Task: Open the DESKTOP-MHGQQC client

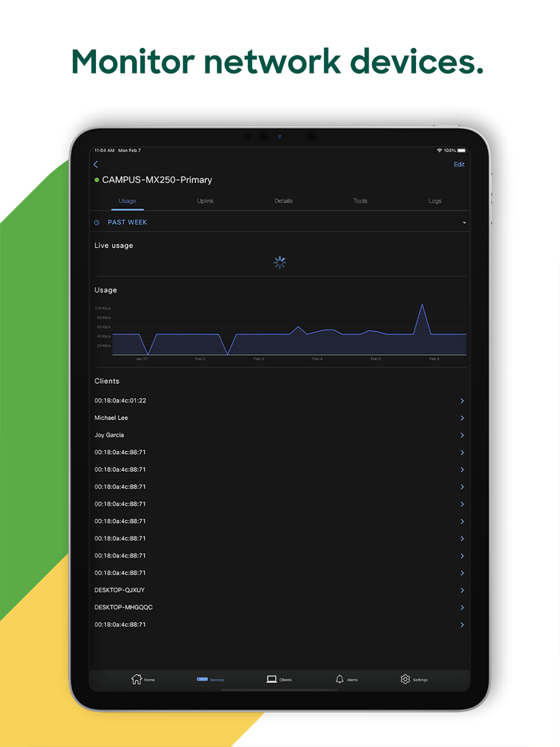Action: [x=280, y=607]
